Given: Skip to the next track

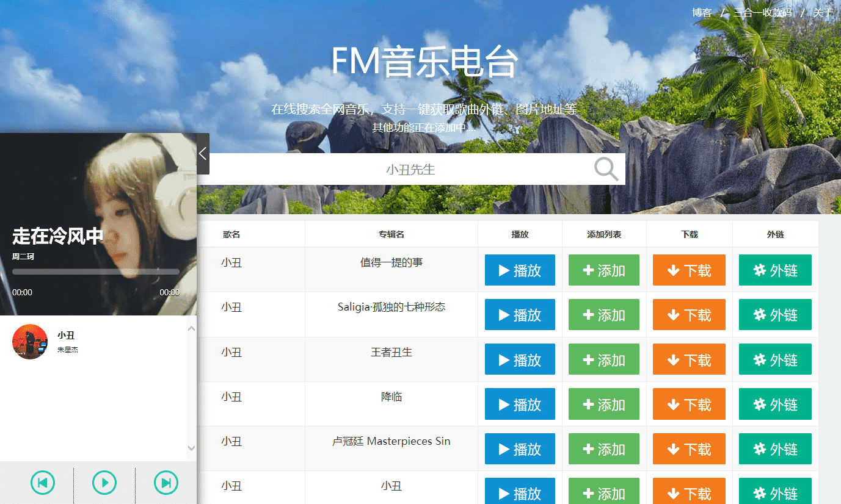Looking at the screenshot, I should click(166, 483).
